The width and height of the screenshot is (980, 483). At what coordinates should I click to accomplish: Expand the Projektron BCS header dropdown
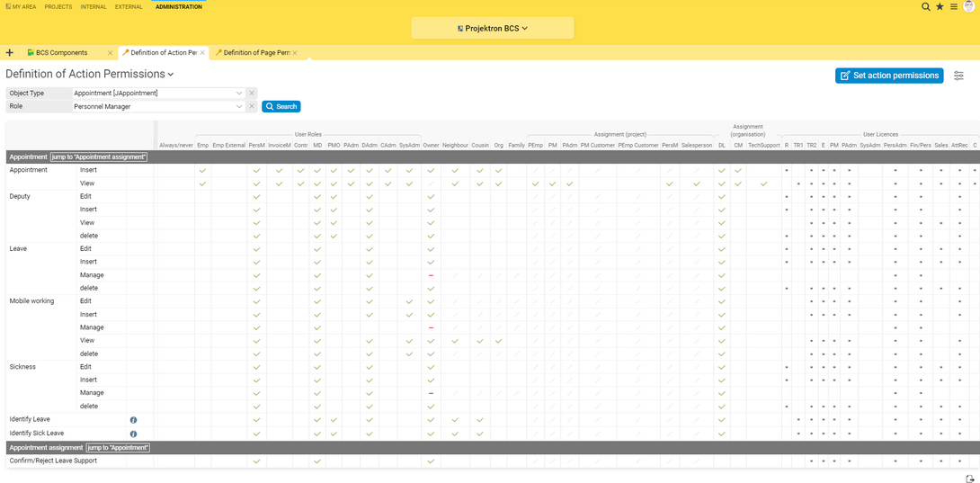(x=493, y=28)
